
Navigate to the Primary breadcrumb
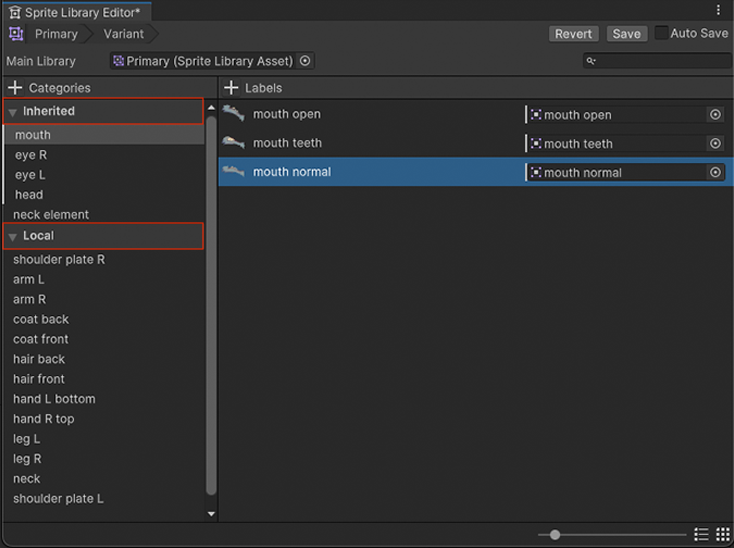coord(56,34)
